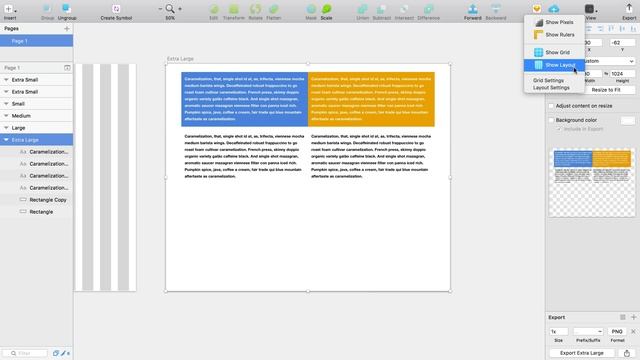Click the export slice icon in the Export header
640x360 pixels.
click(622, 317)
